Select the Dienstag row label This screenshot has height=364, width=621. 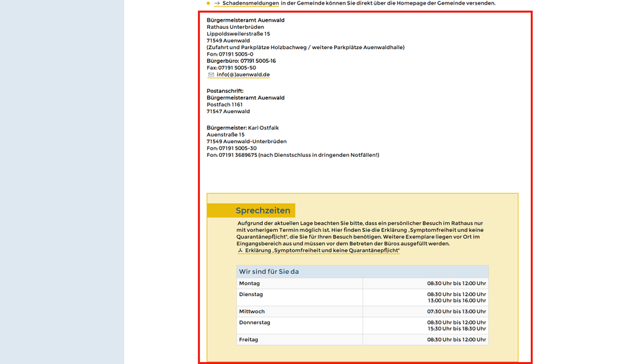tap(251, 294)
